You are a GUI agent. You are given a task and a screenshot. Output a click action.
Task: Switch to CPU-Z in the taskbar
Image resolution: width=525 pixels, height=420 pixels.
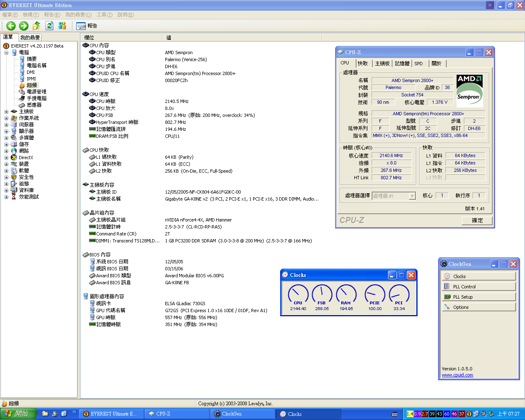click(177, 414)
